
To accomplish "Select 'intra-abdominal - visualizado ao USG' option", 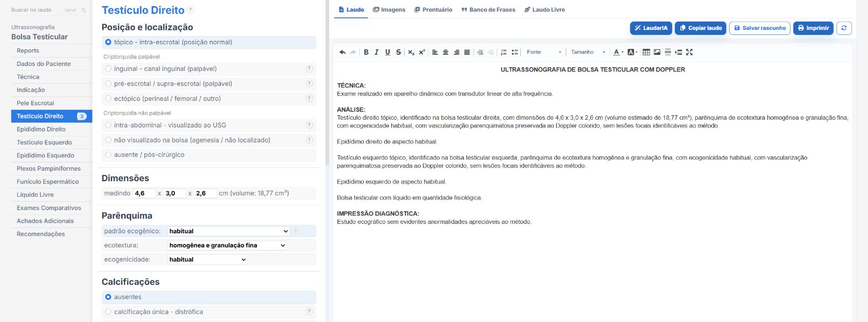I will point(209,125).
